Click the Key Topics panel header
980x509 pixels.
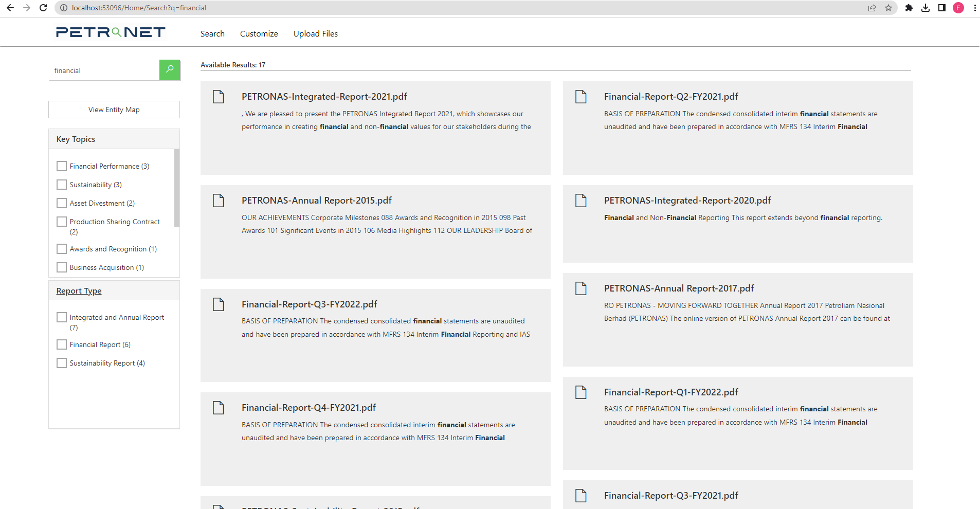click(114, 139)
